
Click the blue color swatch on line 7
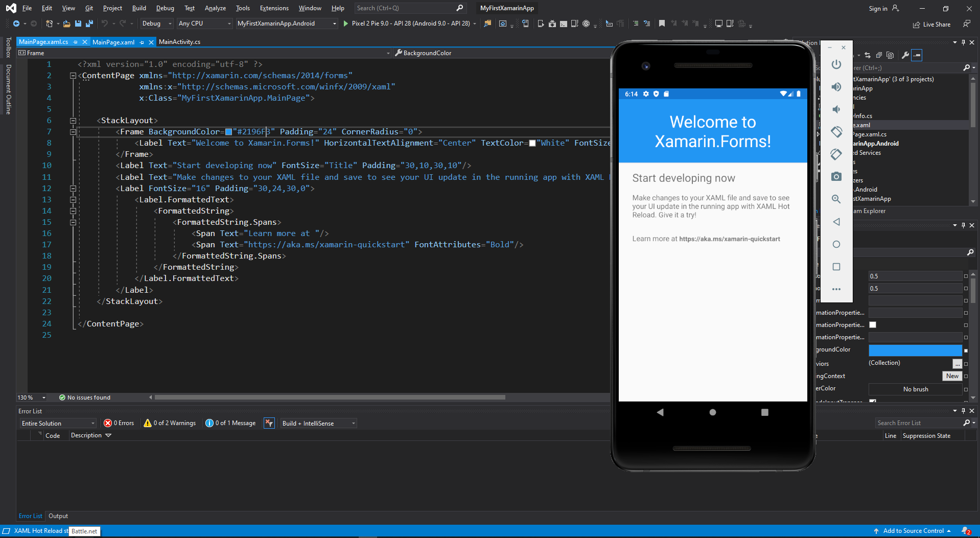228,132
